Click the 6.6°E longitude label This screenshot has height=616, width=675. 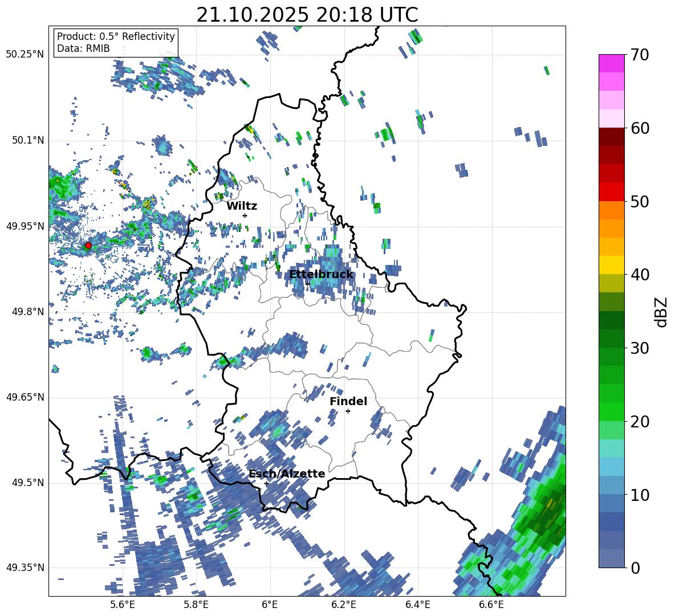pyautogui.click(x=491, y=605)
